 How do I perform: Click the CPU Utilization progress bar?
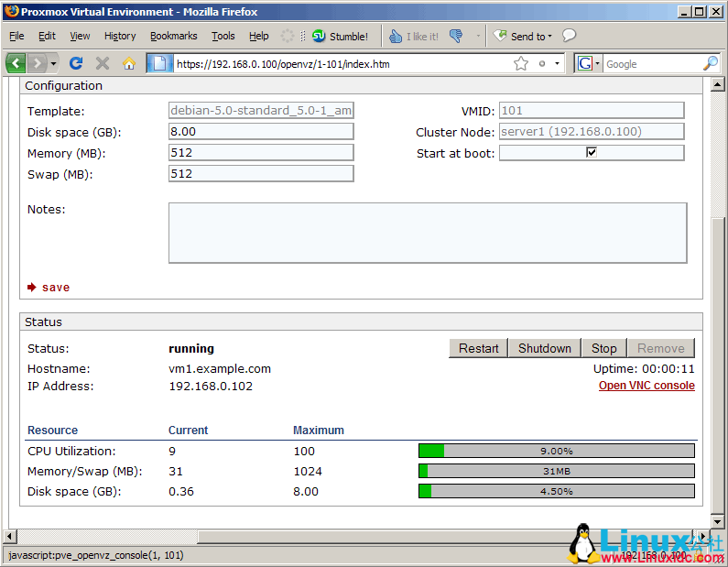556,451
